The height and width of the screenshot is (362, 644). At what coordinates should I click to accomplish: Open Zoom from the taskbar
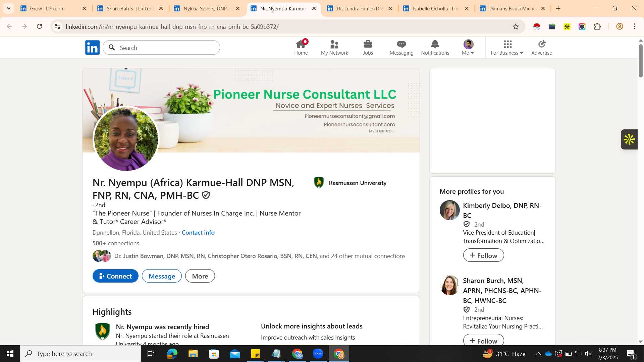(x=318, y=354)
